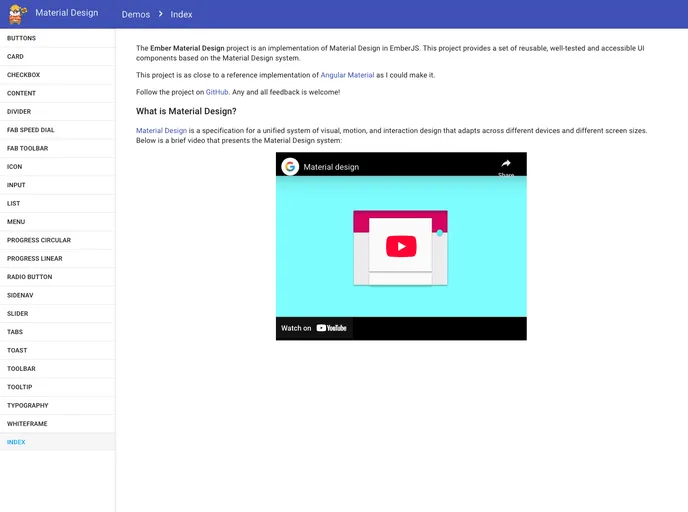
Task: Click the video thumbnail preview area
Action: click(401, 246)
